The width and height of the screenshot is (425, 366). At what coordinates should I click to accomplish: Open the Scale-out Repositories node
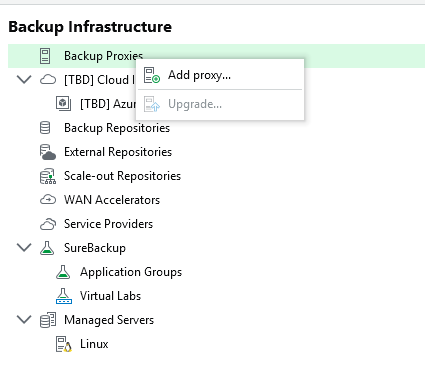[x=122, y=176]
